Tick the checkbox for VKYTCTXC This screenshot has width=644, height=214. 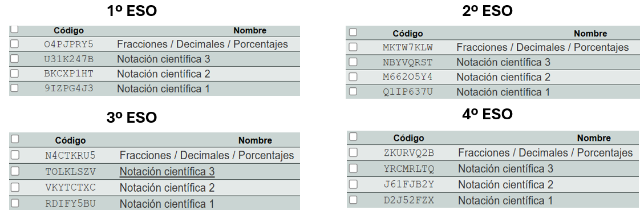coord(15,187)
